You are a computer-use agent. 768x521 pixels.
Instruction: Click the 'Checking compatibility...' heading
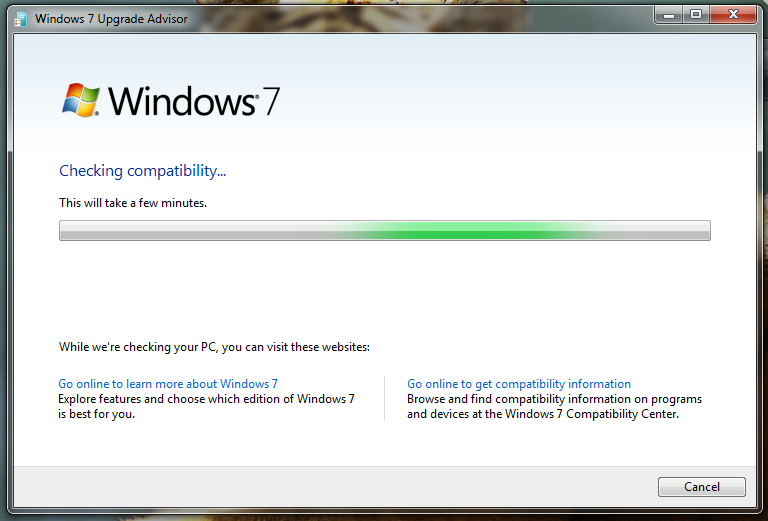[143, 171]
